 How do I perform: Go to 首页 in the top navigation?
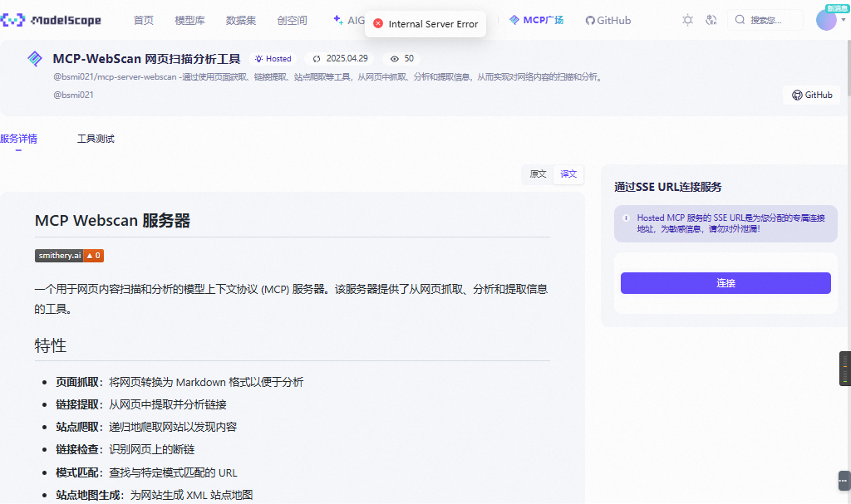[x=143, y=21]
